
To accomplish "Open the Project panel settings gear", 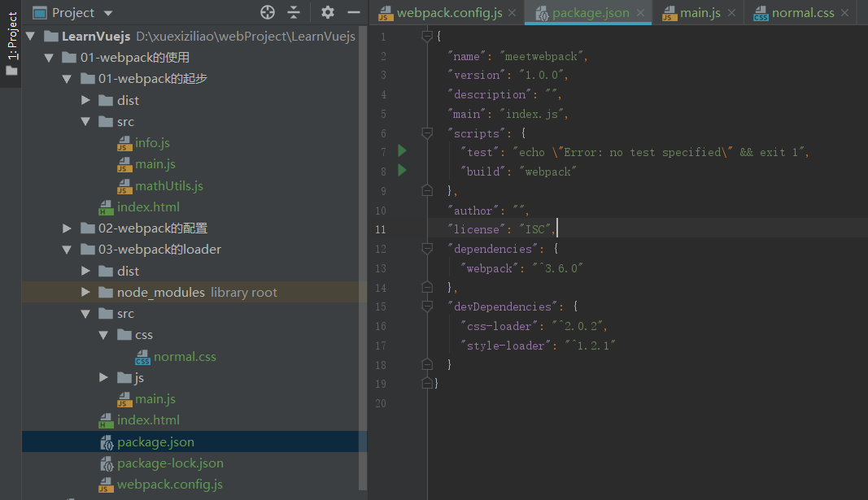I will tap(328, 12).
